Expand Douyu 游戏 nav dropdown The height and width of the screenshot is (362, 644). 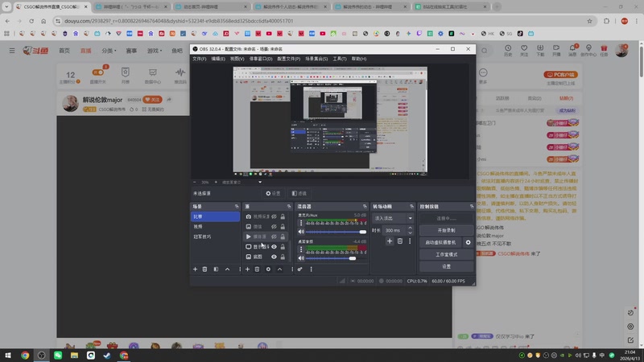click(155, 51)
